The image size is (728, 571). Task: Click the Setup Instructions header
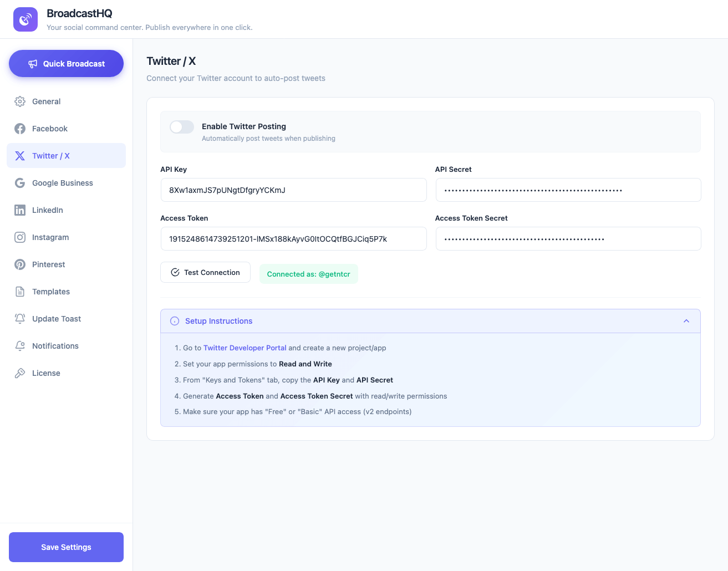point(218,321)
